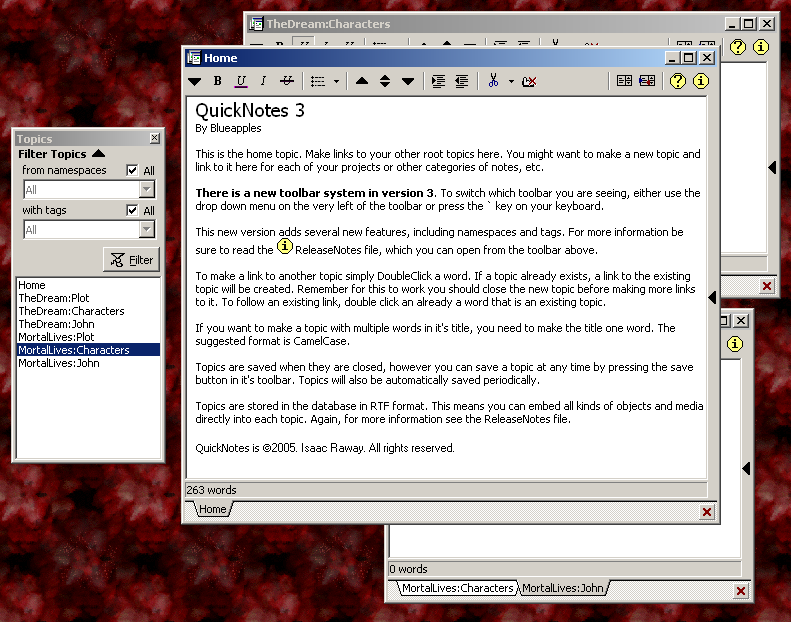Click the scissors cut icon
The height and width of the screenshot is (622, 791).
pos(493,81)
